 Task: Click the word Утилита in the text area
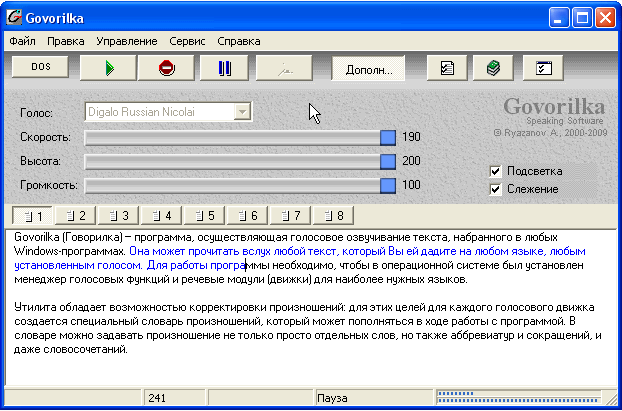pos(33,307)
